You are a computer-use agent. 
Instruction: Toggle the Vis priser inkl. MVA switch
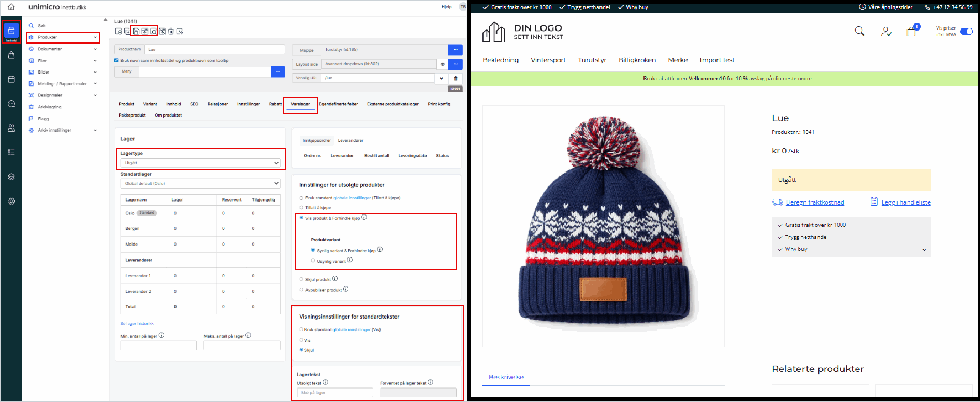[966, 32]
